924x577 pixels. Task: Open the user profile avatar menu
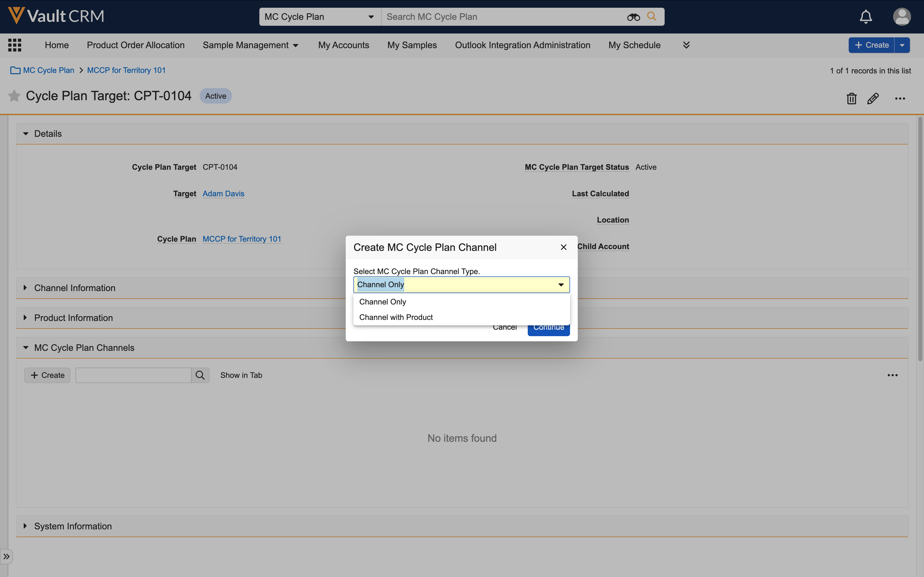pyautogui.click(x=902, y=17)
